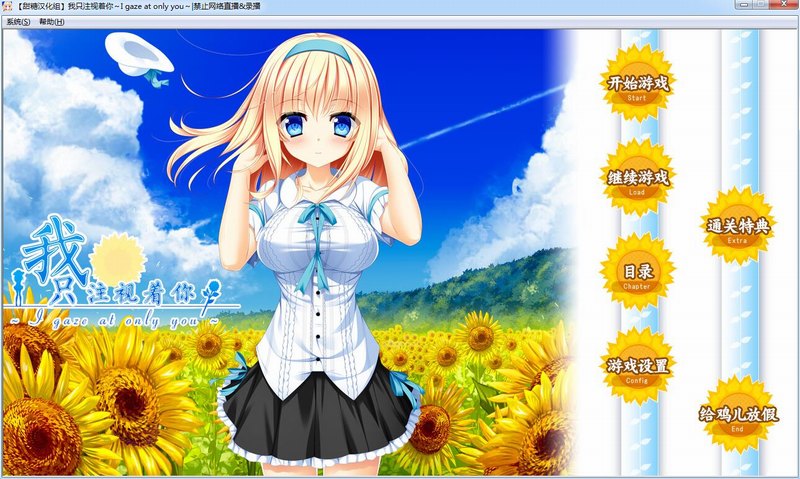This screenshot has height=479, width=800.
Task: Open the 继续游戏 Load sunflower
Action: 638,178
